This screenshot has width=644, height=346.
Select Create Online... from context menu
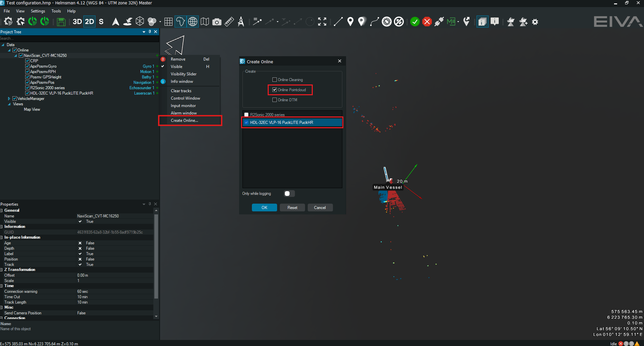coord(190,120)
